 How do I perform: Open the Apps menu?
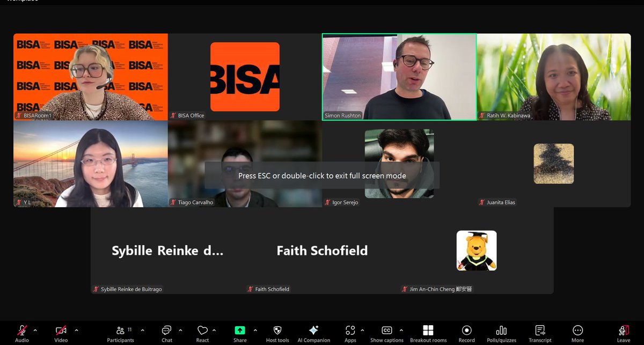(x=350, y=333)
